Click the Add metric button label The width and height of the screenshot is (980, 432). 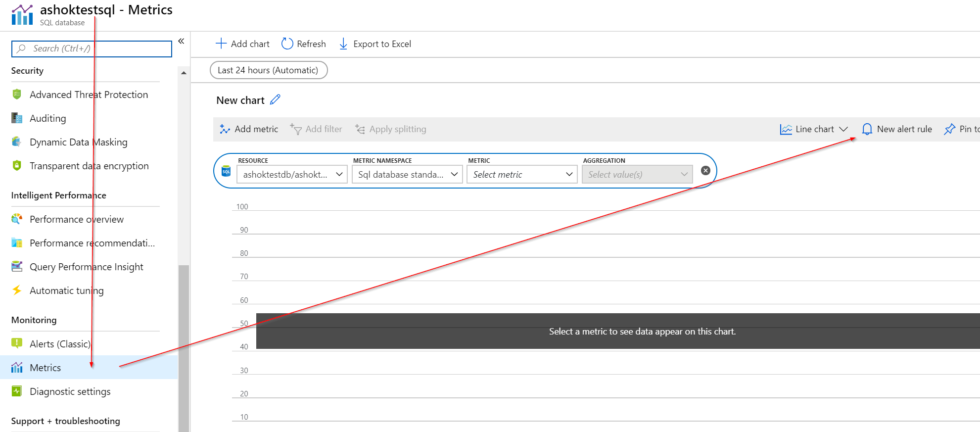pyautogui.click(x=256, y=129)
